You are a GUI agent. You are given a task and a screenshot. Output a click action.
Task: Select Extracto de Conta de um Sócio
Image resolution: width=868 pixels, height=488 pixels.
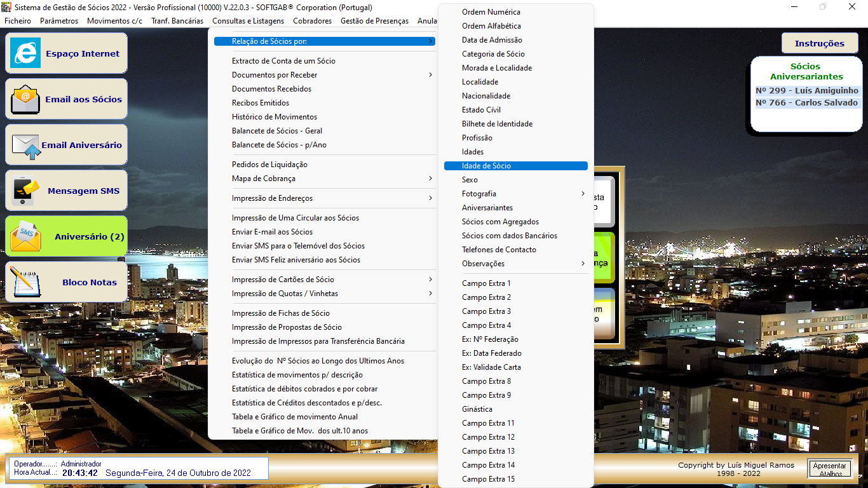tap(283, 61)
